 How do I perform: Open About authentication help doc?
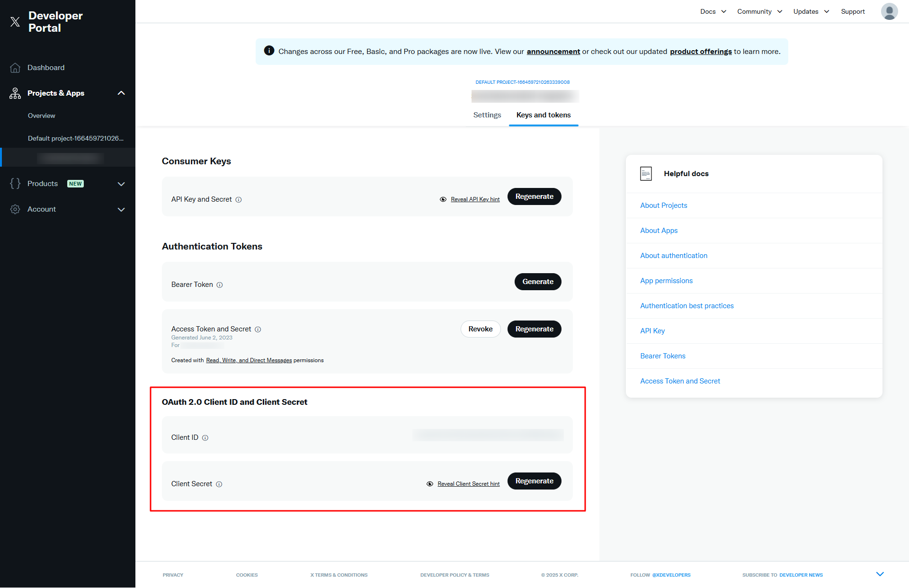[x=674, y=256]
